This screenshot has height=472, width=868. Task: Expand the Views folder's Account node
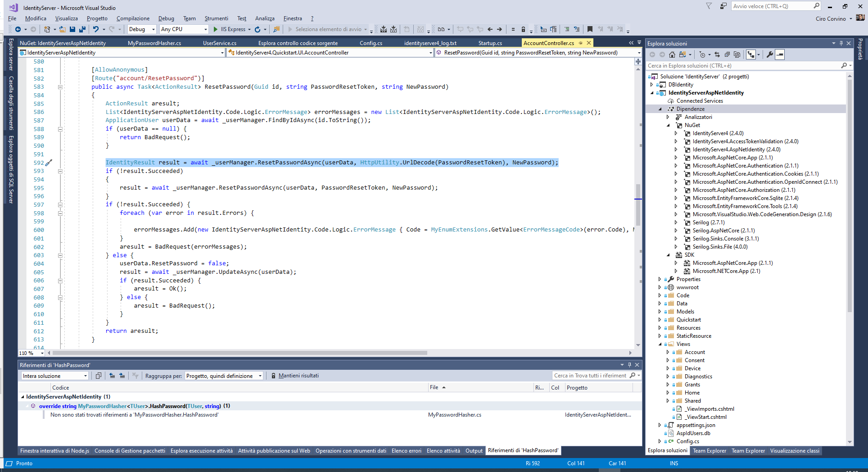click(668, 352)
